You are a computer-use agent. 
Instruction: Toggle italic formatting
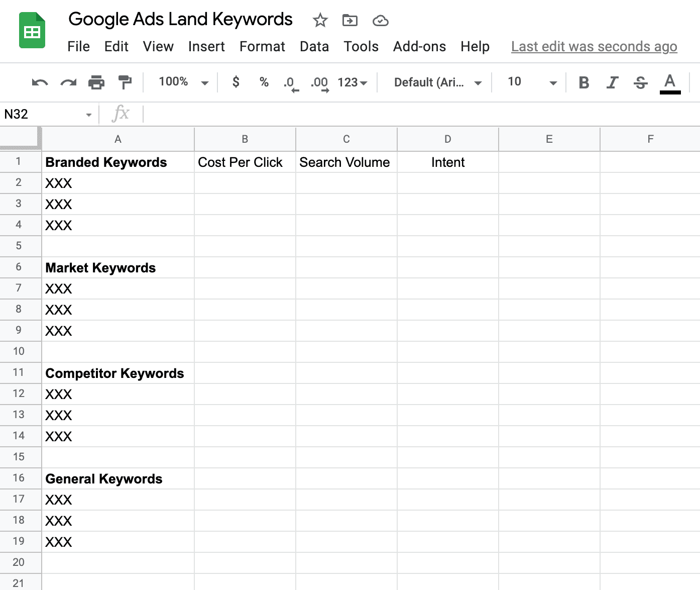[x=612, y=82]
